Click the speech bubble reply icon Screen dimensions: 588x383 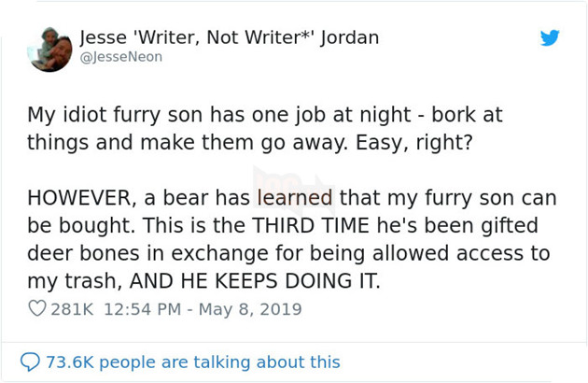[x=27, y=362]
